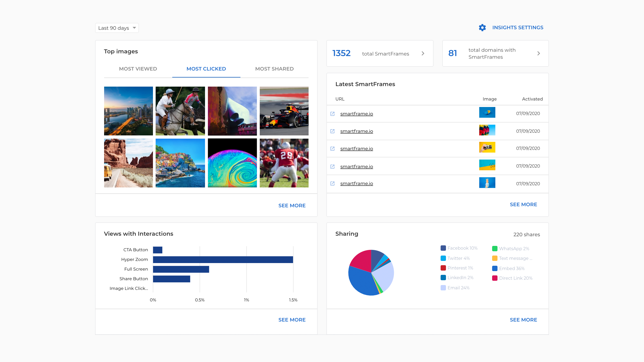Expand the total domains with SmartFrames chevron
Screen dimensions: 644x362
click(539, 53)
